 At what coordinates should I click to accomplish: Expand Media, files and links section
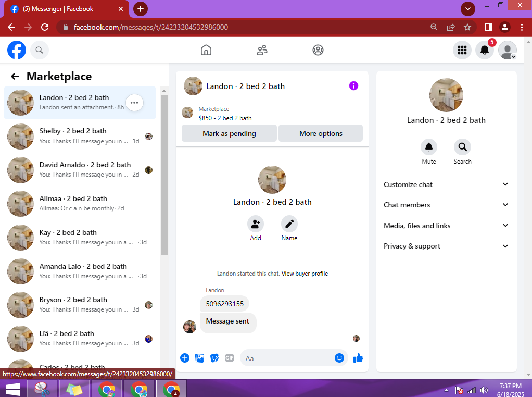tap(446, 226)
